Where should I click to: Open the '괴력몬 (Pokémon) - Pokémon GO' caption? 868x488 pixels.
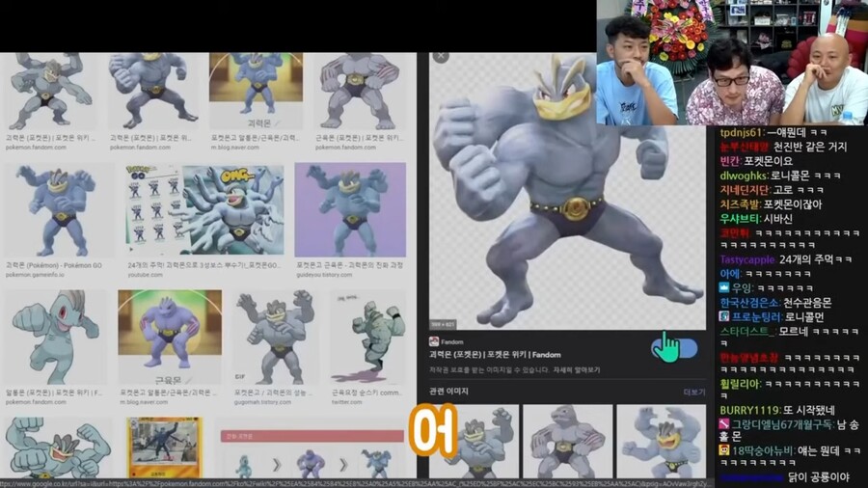[54, 265]
